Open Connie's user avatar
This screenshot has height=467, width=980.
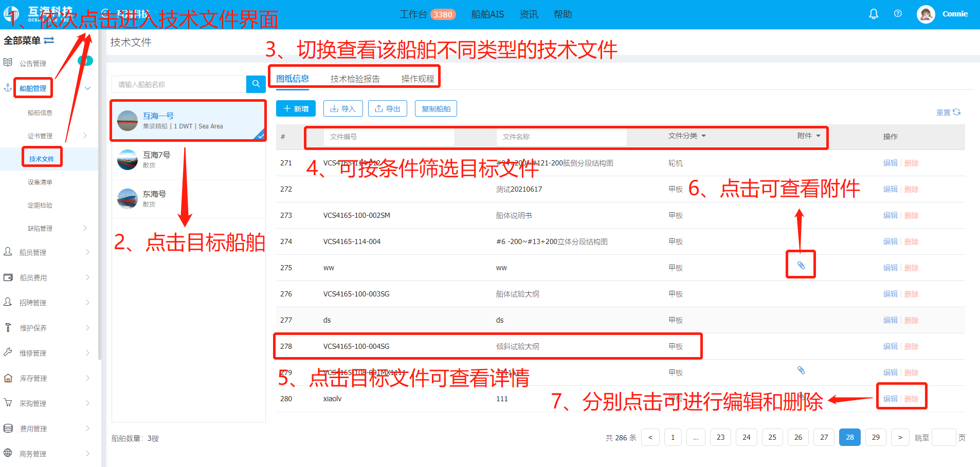tap(925, 14)
